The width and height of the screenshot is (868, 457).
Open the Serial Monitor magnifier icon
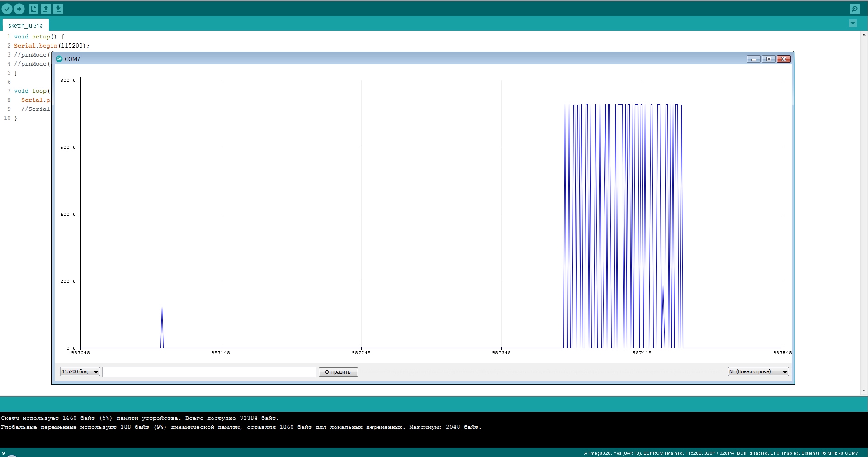coord(855,9)
